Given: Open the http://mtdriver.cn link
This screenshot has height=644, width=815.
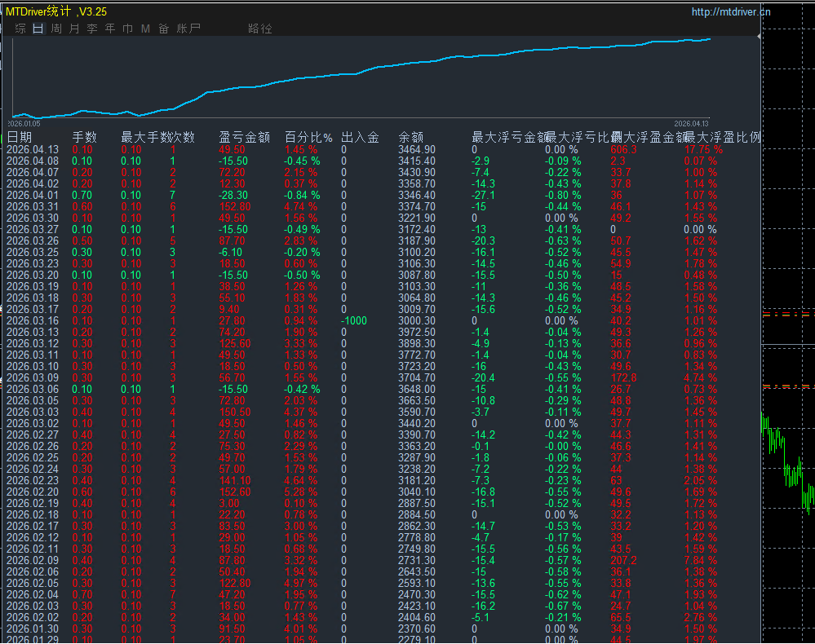Looking at the screenshot, I should pos(731,12).
